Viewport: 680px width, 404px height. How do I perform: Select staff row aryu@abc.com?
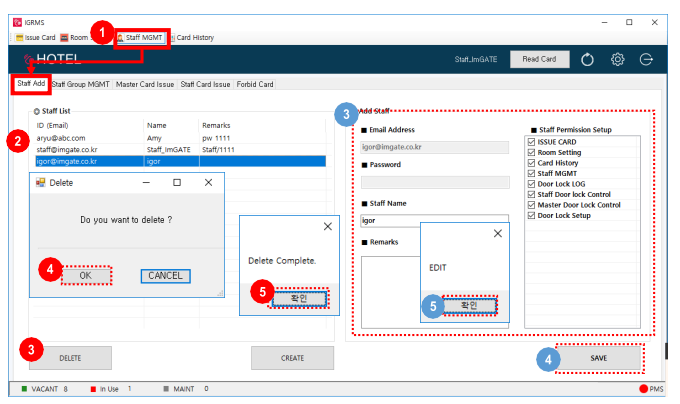(x=180, y=138)
